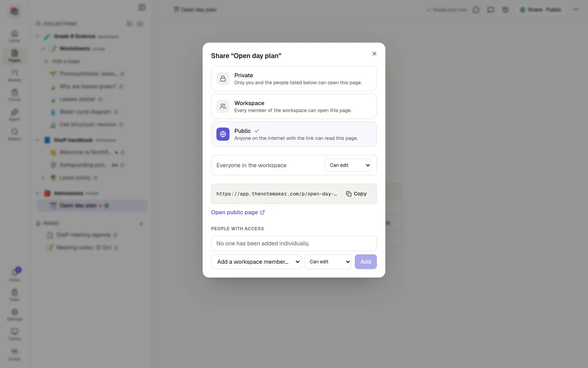
Task: Open the Inbox with notification badge
Action: (15, 275)
